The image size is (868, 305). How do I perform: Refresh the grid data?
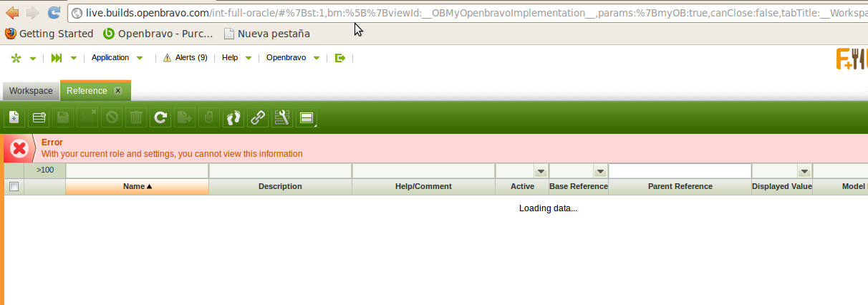tap(160, 117)
